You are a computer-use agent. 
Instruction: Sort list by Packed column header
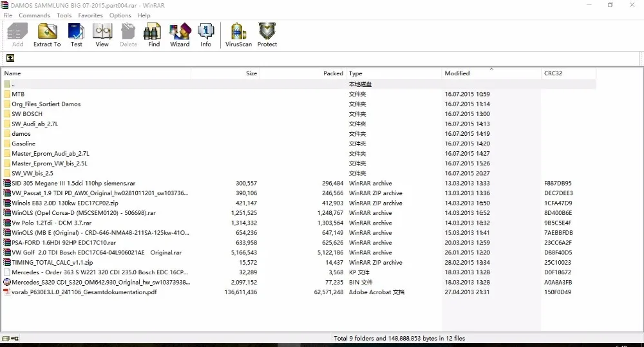coord(303,73)
